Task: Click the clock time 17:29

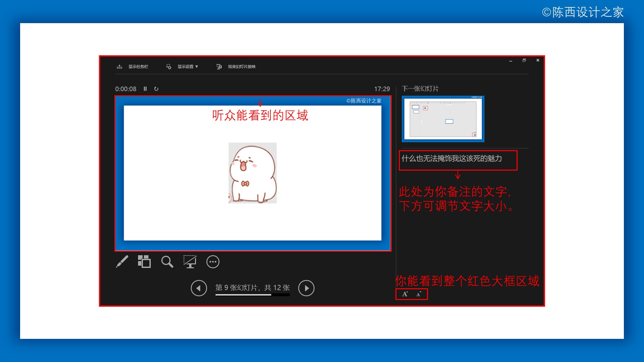Action: pos(382,89)
